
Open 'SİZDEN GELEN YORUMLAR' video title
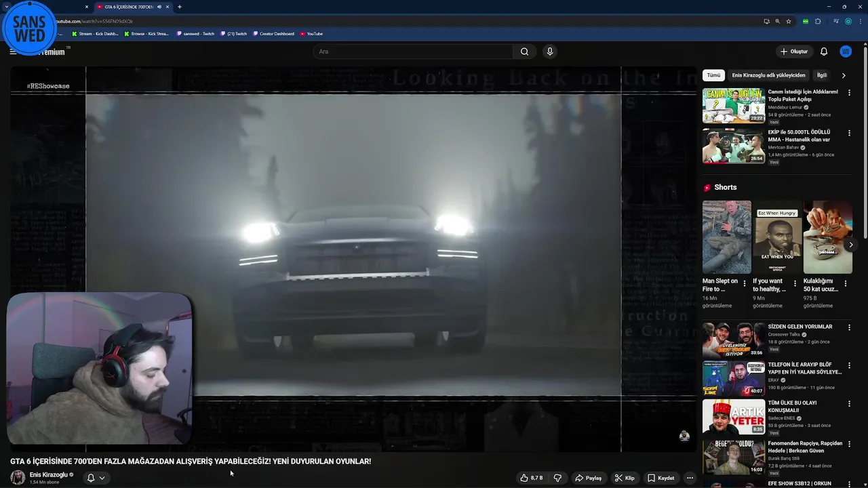pos(800,327)
